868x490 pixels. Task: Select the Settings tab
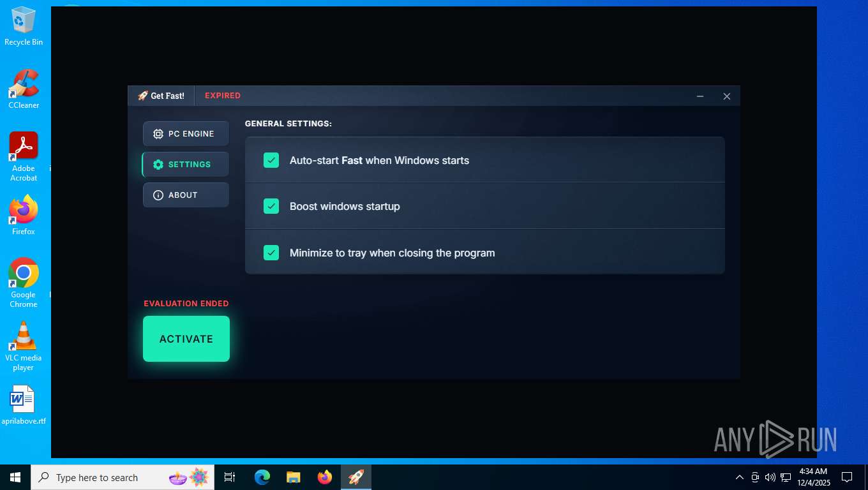pyautogui.click(x=186, y=165)
